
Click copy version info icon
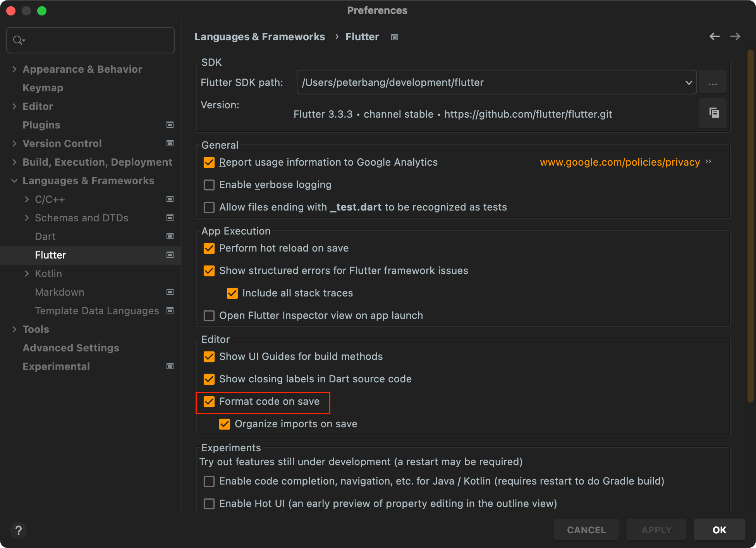(x=714, y=113)
